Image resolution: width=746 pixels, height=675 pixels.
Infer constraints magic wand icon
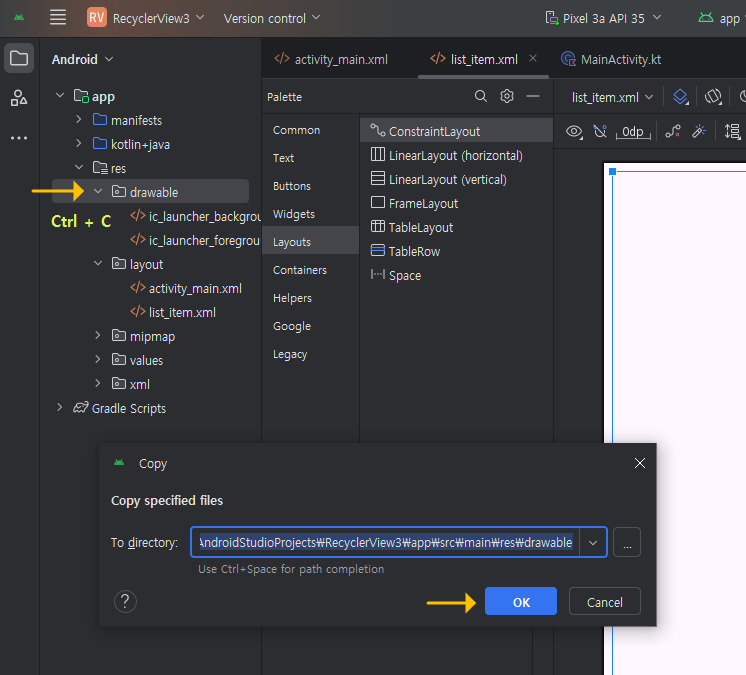pyautogui.click(x=699, y=131)
